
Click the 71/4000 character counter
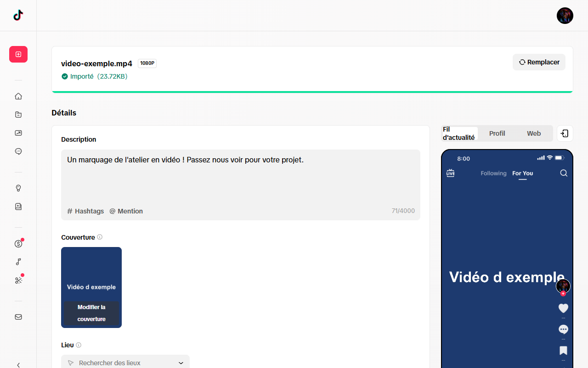403,211
